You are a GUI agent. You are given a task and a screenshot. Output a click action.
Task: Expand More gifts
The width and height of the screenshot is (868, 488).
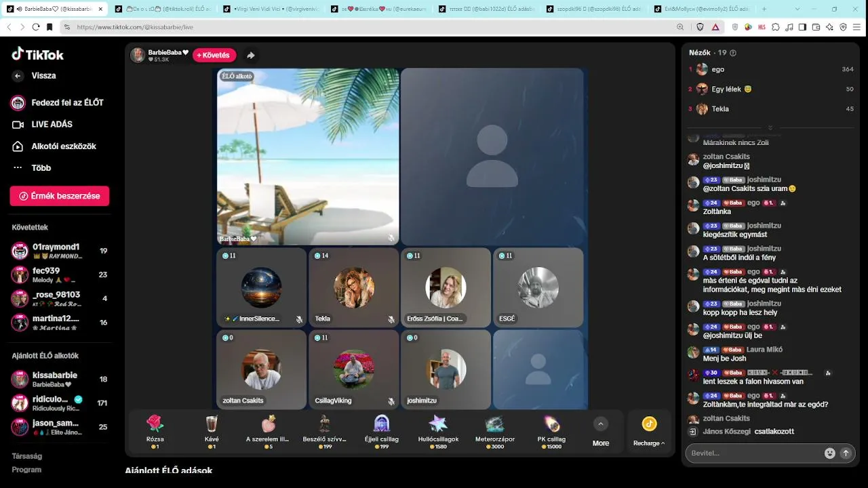click(x=601, y=432)
